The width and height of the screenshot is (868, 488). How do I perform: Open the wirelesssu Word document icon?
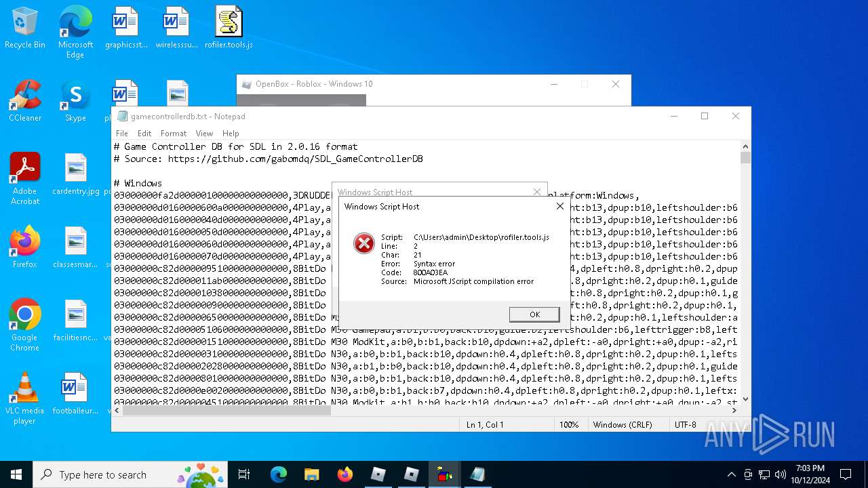point(176,28)
